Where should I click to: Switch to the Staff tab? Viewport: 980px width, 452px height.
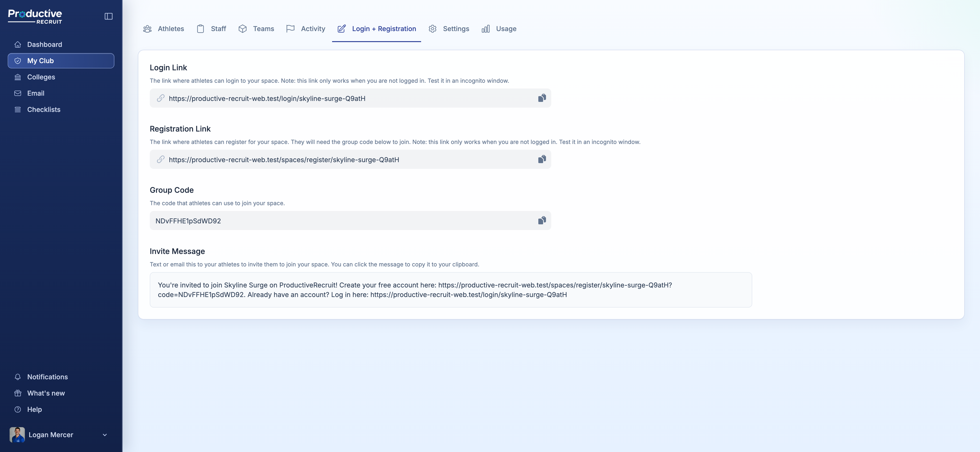[x=211, y=29]
